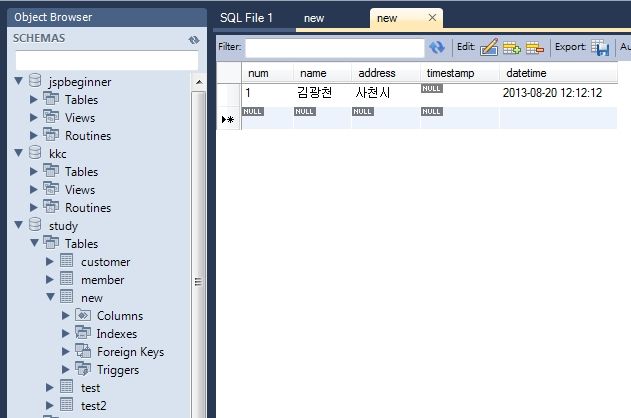Image resolution: width=631 pixels, height=418 pixels.
Task: Click the NULL timestamp cell in row 1
Action: pos(460,93)
